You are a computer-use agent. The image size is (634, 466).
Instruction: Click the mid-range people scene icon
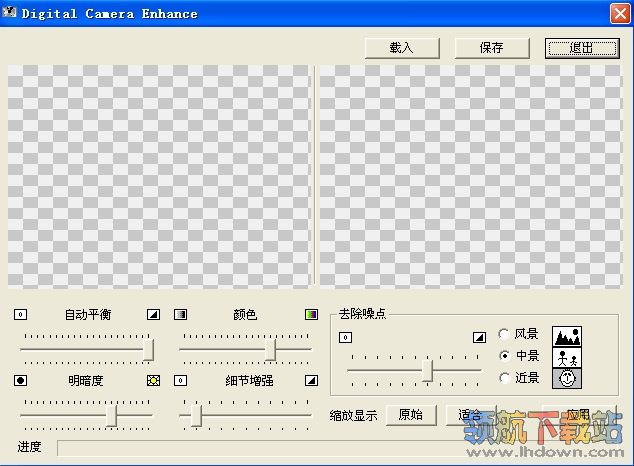(x=567, y=358)
